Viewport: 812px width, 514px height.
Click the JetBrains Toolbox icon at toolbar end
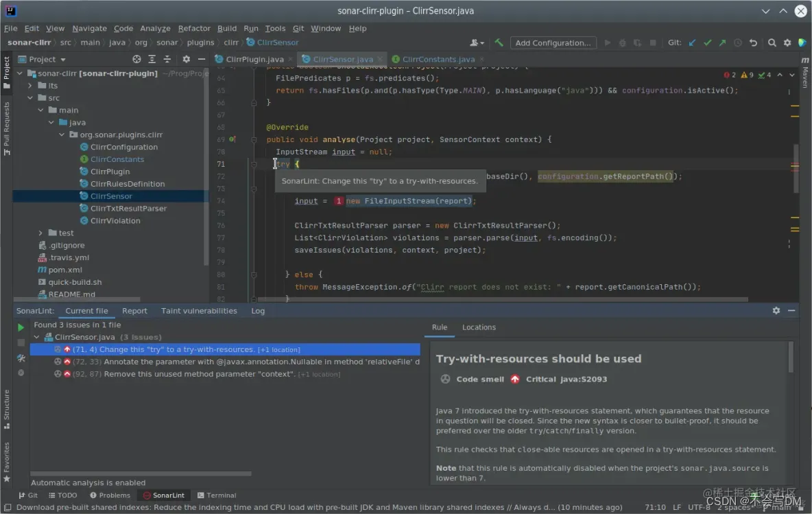(x=802, y=43)
